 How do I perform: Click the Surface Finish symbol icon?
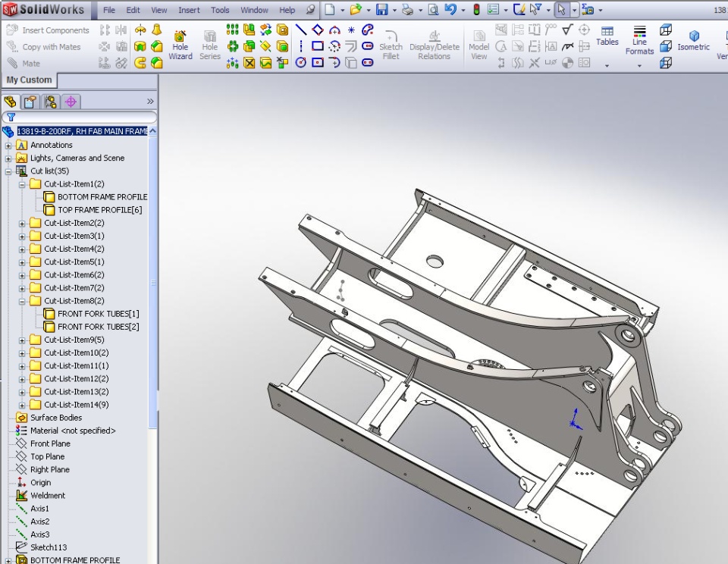567,30
